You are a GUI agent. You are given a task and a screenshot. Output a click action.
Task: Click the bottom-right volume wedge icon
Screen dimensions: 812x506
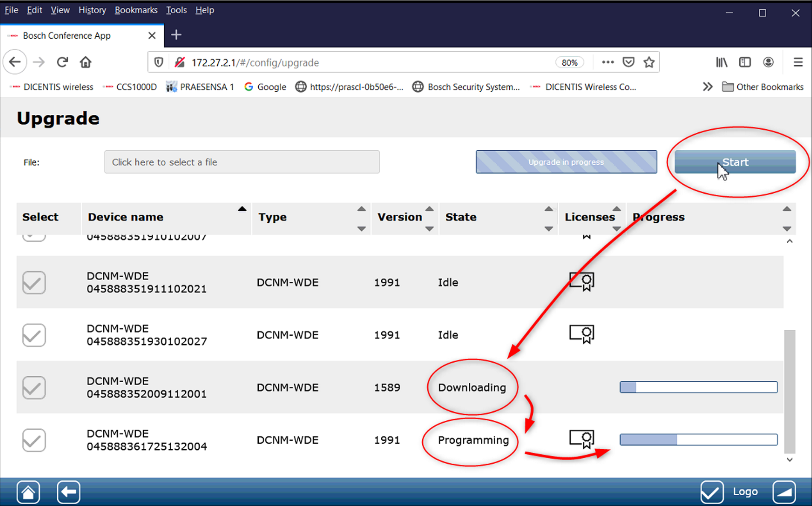(x=784, y=492)
